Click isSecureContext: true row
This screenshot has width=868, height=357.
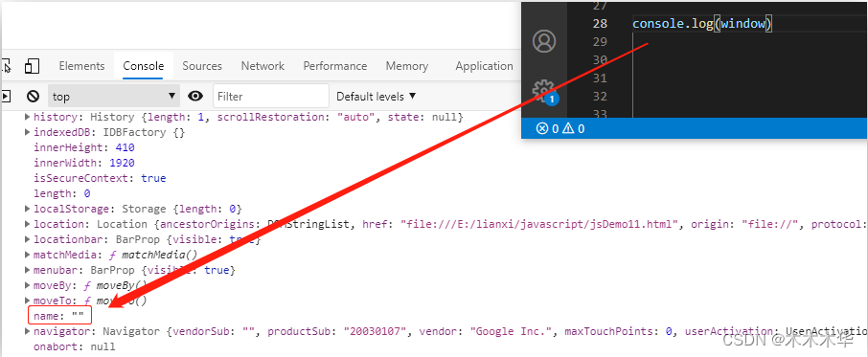coord(100,178)
